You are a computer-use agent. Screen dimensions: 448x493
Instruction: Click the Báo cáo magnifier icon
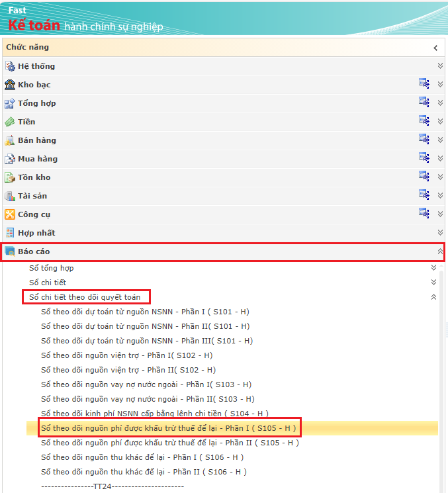pos(10,251)
